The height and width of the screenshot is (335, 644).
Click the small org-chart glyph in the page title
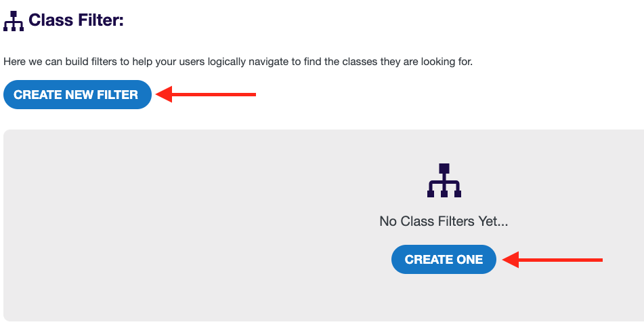click(x=14, y=21)
